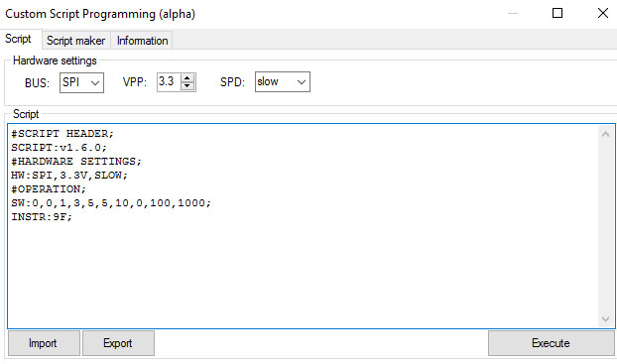
Task: Click the Import button
Action: pyautogui.click(x=44, y=343)
